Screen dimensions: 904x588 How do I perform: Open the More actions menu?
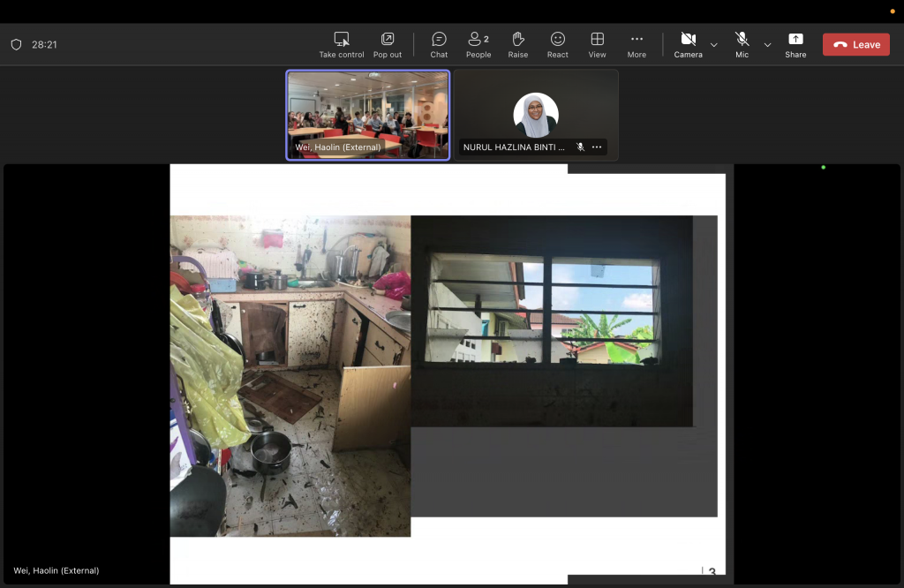637,45
